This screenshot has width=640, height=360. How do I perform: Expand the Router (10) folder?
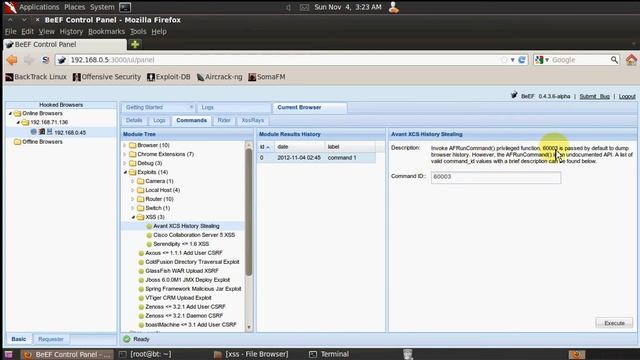pos(133,199)
